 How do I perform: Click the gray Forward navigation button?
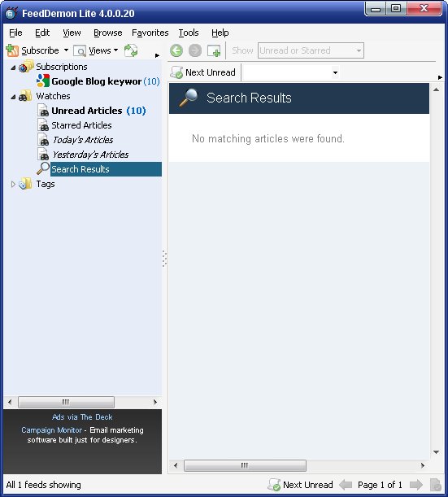click(195, 50)
